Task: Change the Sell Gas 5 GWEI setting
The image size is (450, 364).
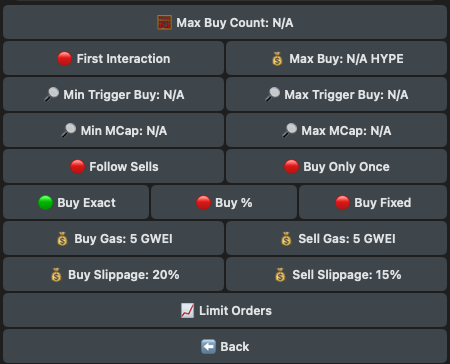Action: (336, 238)
